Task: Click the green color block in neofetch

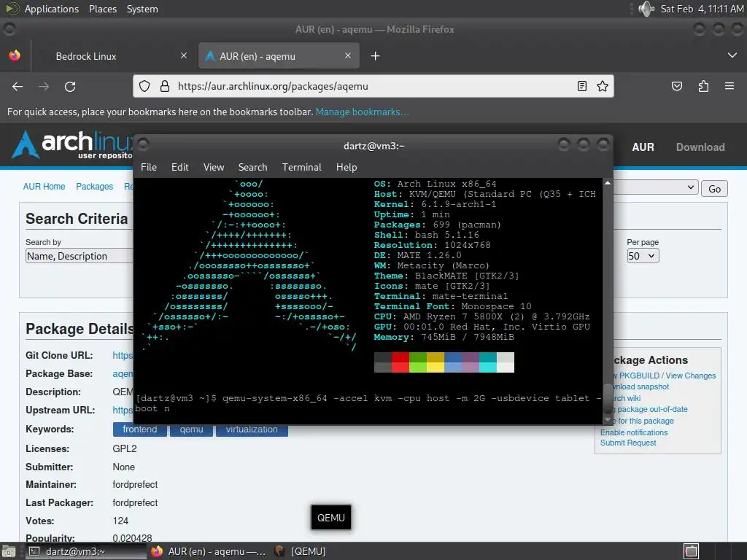Action: pyautogui.click(x=418, y=362)
